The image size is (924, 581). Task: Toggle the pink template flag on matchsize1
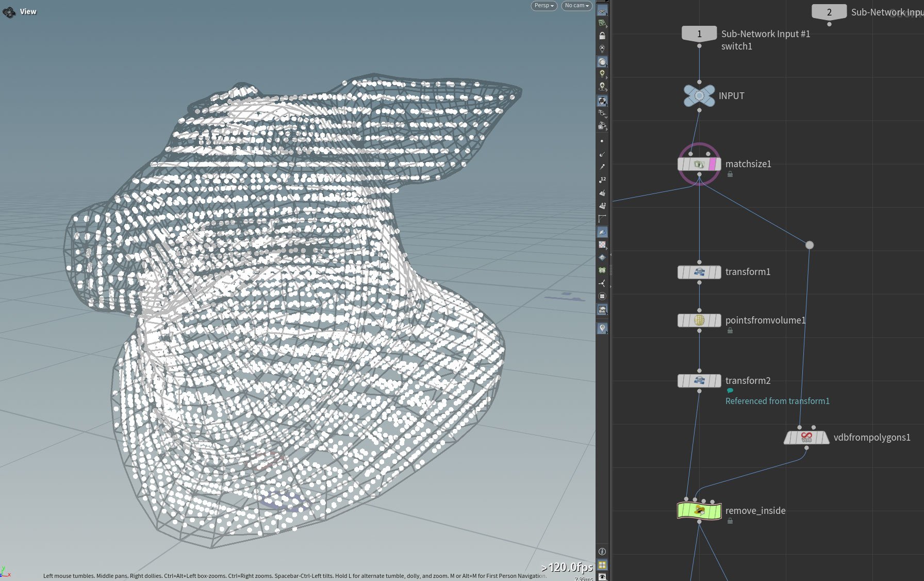click(x=713, y=164)
